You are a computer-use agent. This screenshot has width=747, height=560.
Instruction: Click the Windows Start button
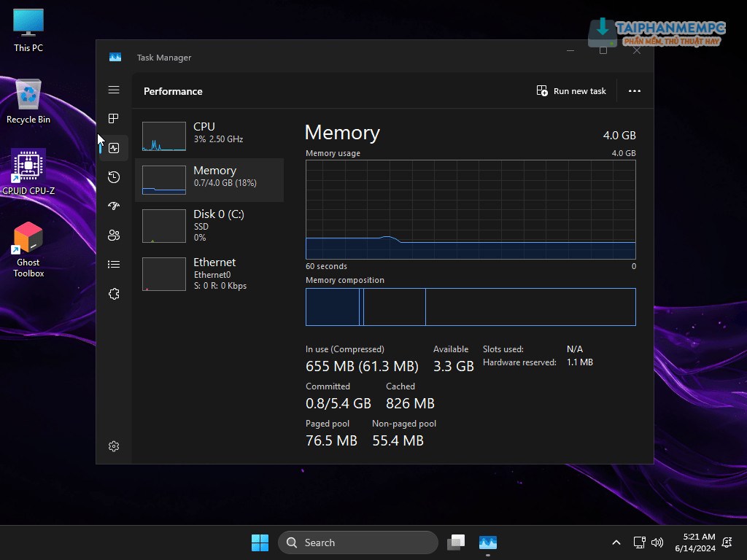pos(260,542)
